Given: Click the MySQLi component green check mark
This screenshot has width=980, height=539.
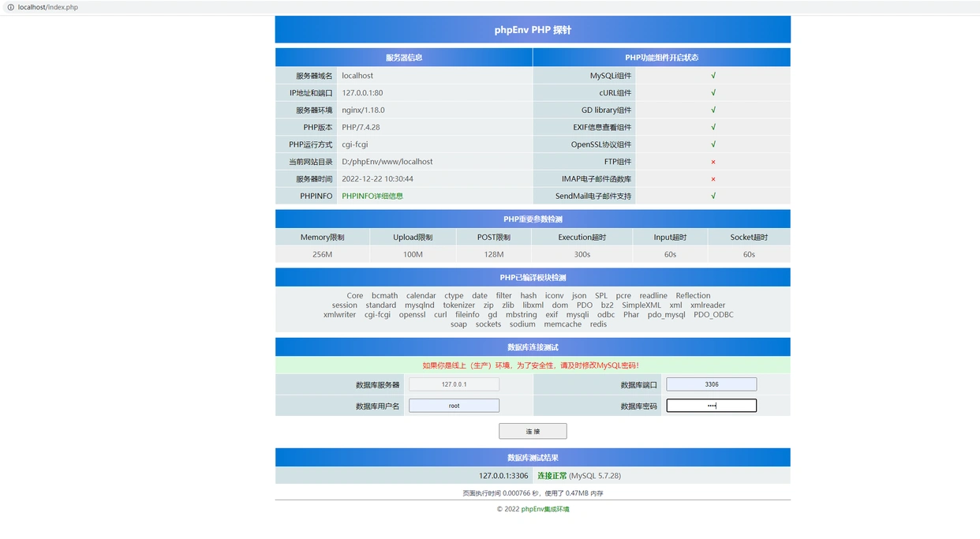Looking at the screenshot, I should pos(713,76).
